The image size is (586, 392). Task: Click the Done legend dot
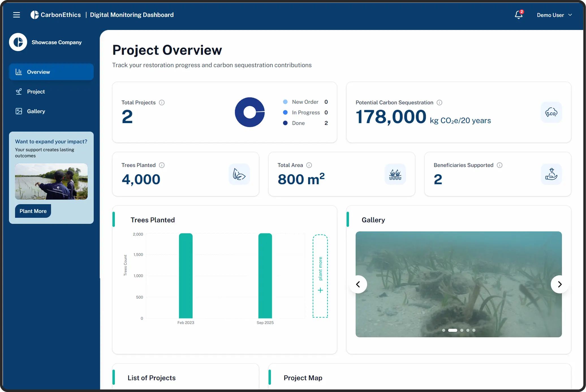click(x=285, y=123)
